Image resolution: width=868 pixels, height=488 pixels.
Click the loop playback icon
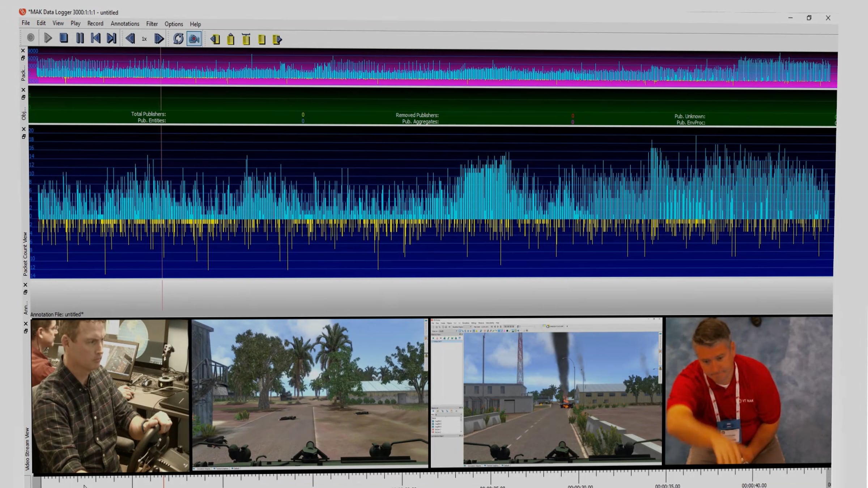pyautogui.click(x=178, y=39)
